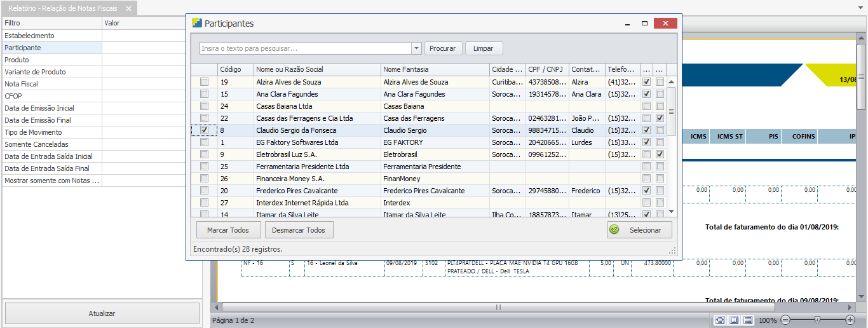This screenshot has width=868, height=328.
Task: Tick the Casas Baiana Ltda row checkbox
Action: [x=204, y=106]
